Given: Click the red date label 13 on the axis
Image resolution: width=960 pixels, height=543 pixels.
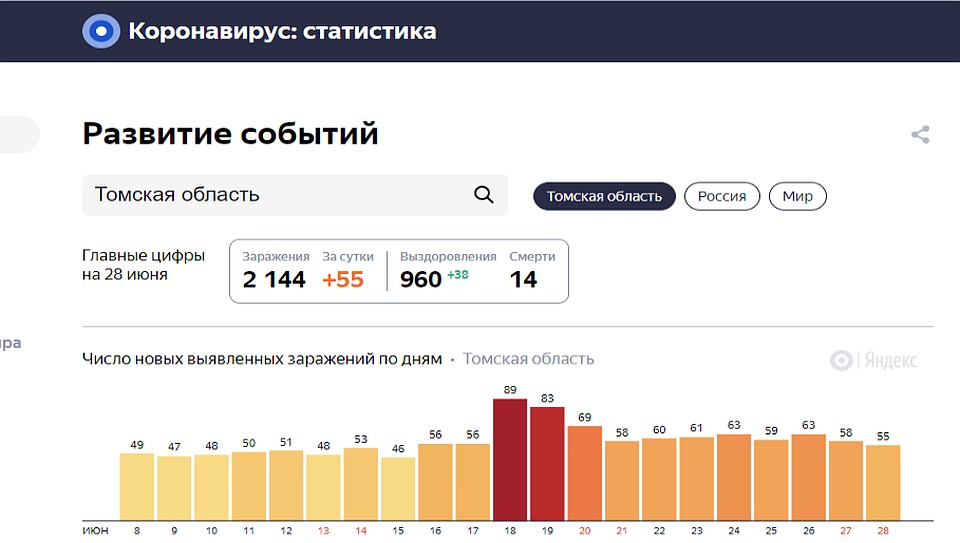Looking at the screenshot, I should click(x=323, y=531).
